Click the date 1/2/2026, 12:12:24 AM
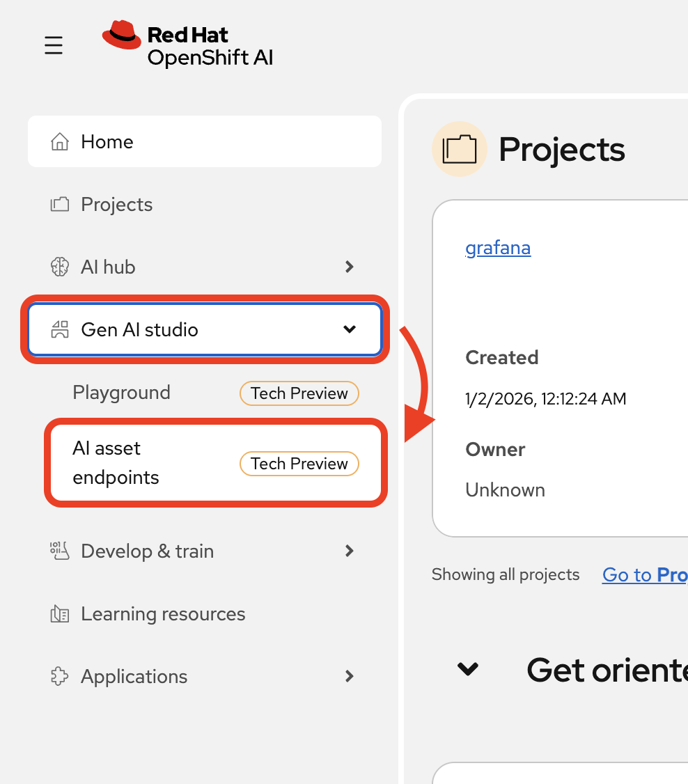Screen dimensions: 688x784 pos(545,398)
